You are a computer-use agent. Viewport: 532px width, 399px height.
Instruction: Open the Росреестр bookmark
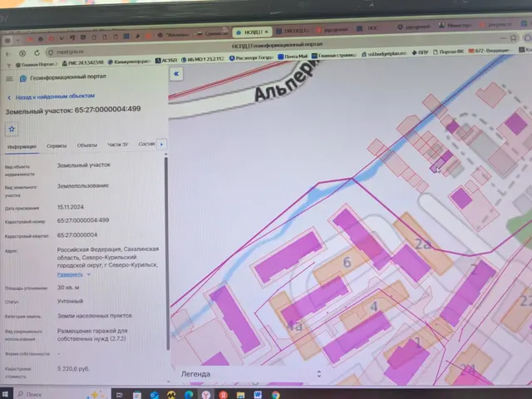251,57
